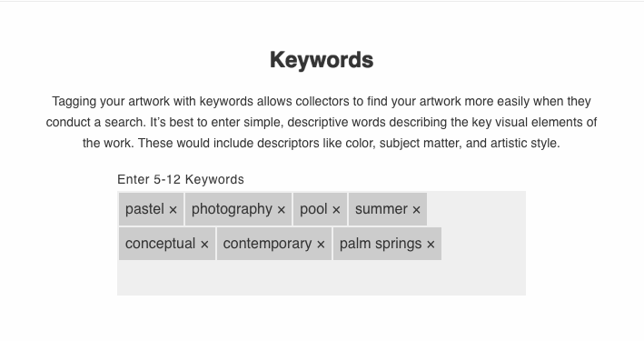Remove the contemporary keyword tag
Screen dimensions: 644x341
tap(321, 245)
